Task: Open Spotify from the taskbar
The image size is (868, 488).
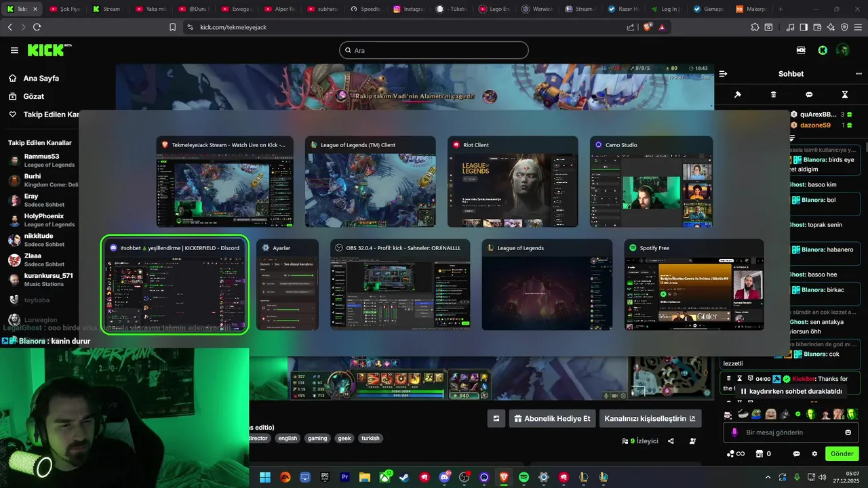Action: [524, 477]
